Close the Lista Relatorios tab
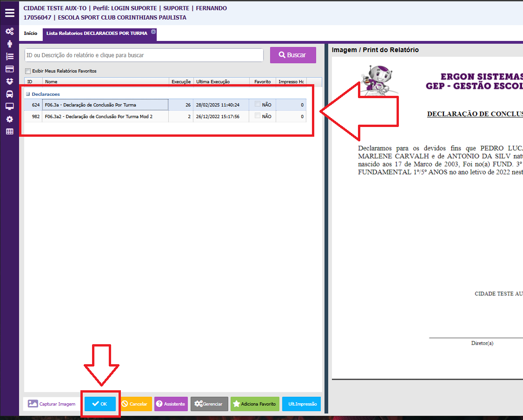This screenshot has width=523, height=420. (x=153, y=32)
